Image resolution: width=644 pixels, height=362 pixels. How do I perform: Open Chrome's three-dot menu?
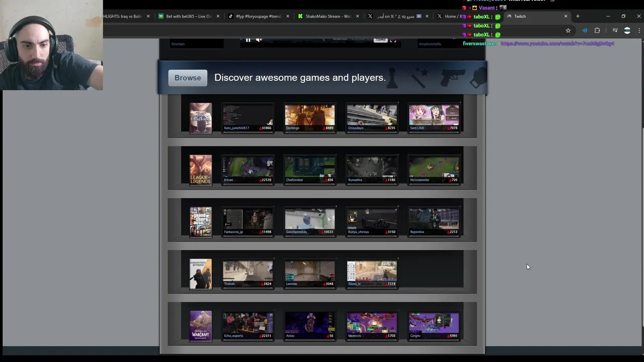coord(639,31)
